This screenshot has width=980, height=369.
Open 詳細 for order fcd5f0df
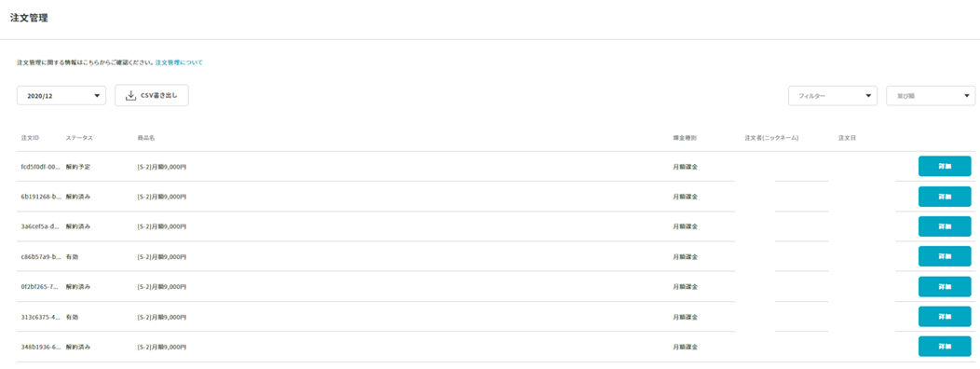945,167
